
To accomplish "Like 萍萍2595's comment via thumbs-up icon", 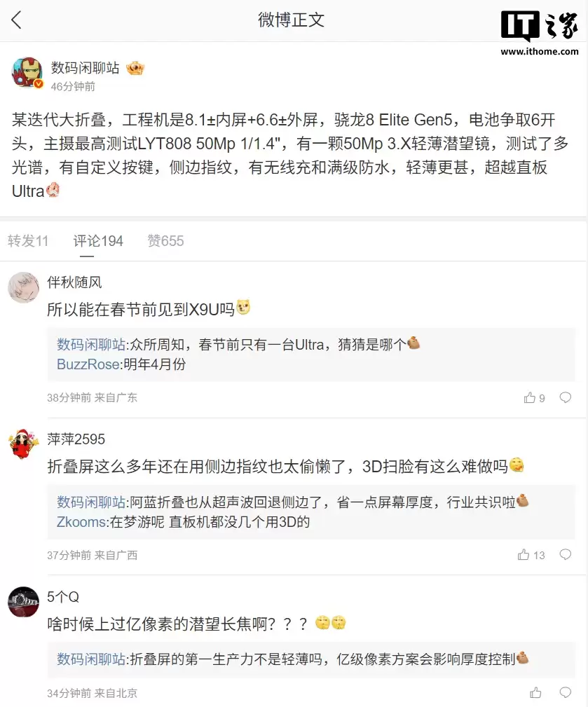I will coord(525,554).
